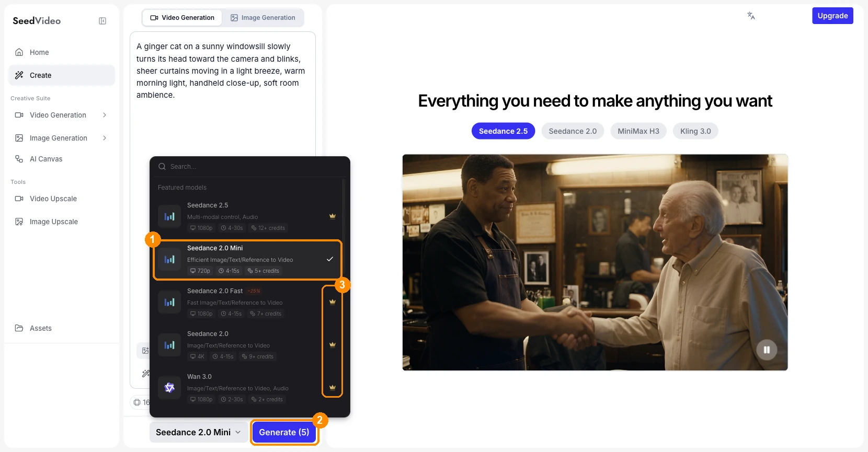Screen dimensions: 868x452
Task: Click the Home icon in sidebar
Action: click(x=19, y=52)
